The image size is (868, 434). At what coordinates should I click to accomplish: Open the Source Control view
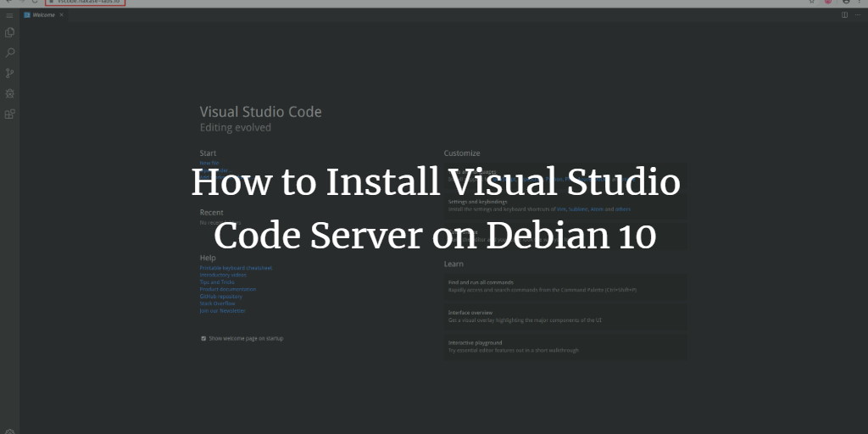pos(9,73)
